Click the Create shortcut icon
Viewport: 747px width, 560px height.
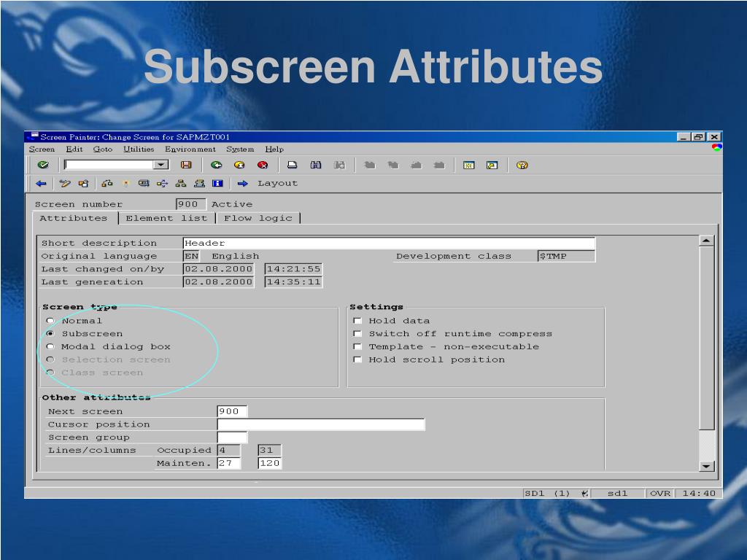click(492, 165)
